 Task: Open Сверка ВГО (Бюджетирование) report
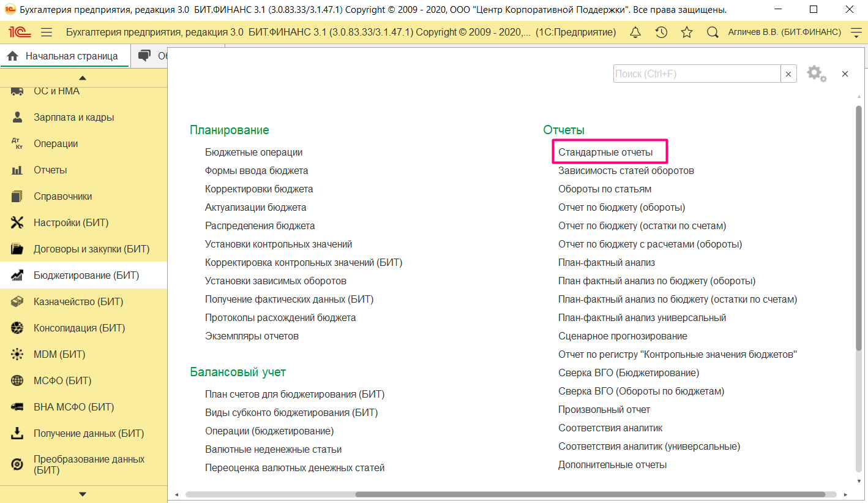click(x=629, y=373)
